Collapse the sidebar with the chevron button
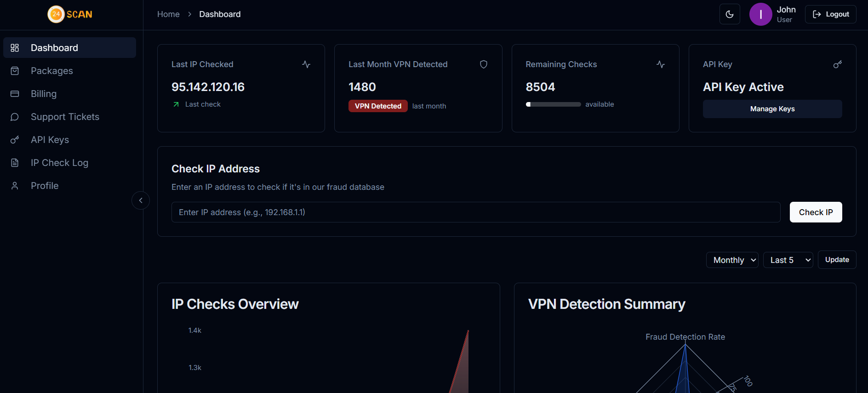The image size is (868, 393). (141, 200)
